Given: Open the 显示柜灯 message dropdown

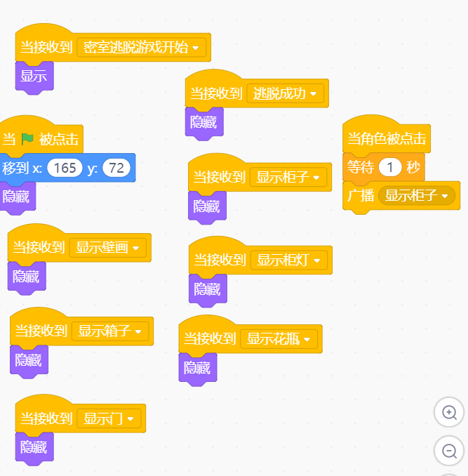Looking at the screenshot, I should (x=289, y=260).
